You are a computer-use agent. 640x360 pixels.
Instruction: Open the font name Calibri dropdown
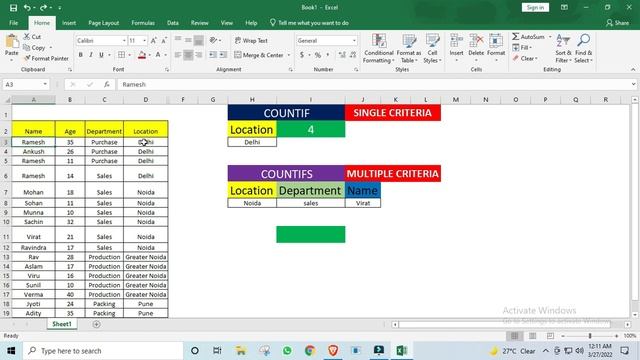click(x=124, y=41)
